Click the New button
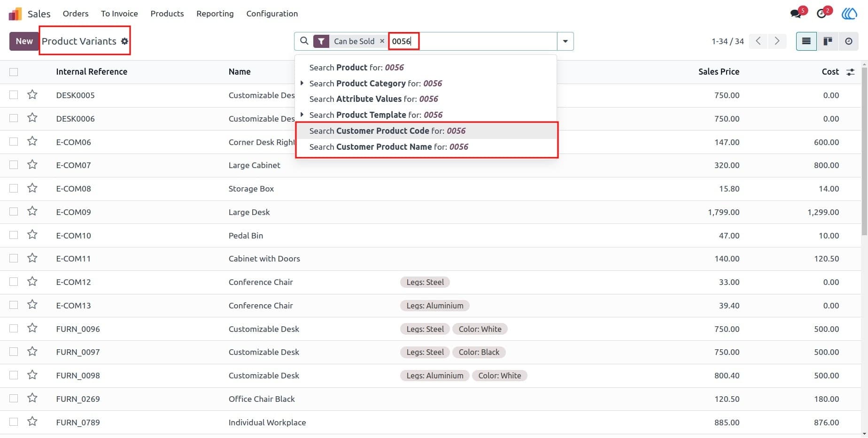The image size is (868, 438). (24, 41)
